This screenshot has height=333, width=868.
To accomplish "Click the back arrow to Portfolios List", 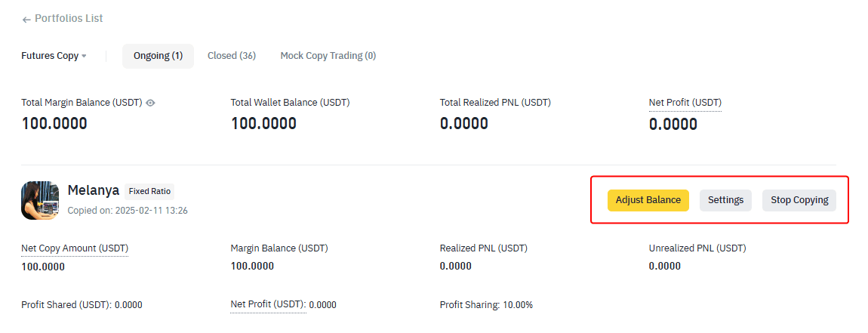I will click(26, 20).
